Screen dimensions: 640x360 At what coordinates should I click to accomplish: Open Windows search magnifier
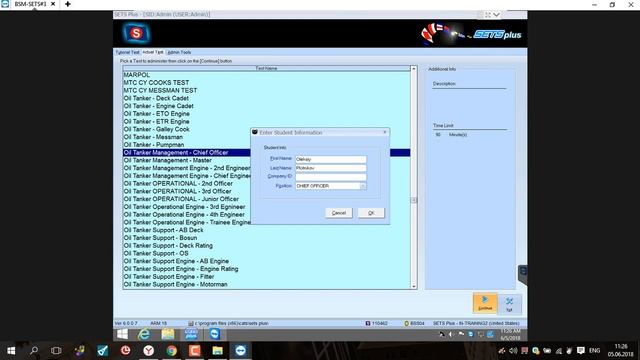pyautogui.click(x=34, y=351)
